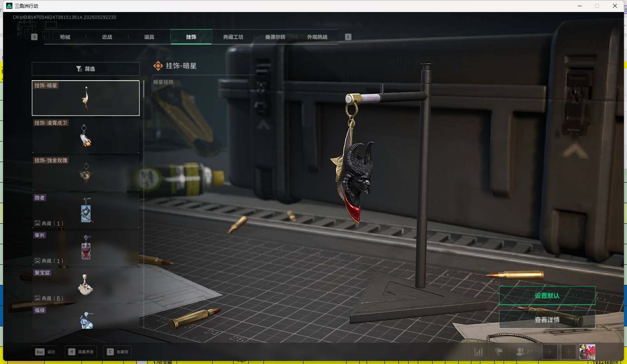
Task: Open the 枪械 tab
Action: (65, 37)
